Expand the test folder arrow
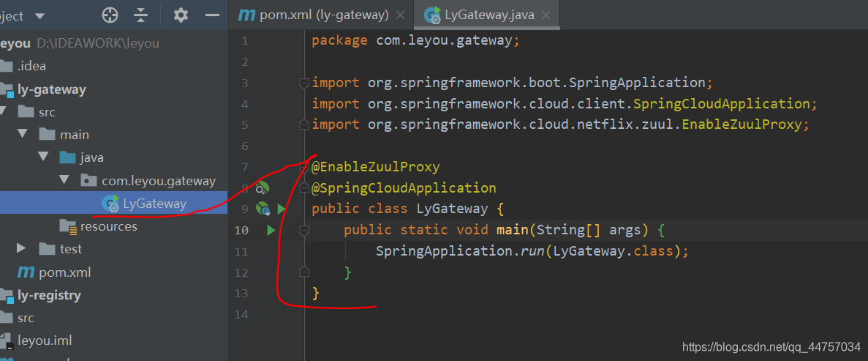The width and height of the screenshot is (868, 361). tap(22, 248)
